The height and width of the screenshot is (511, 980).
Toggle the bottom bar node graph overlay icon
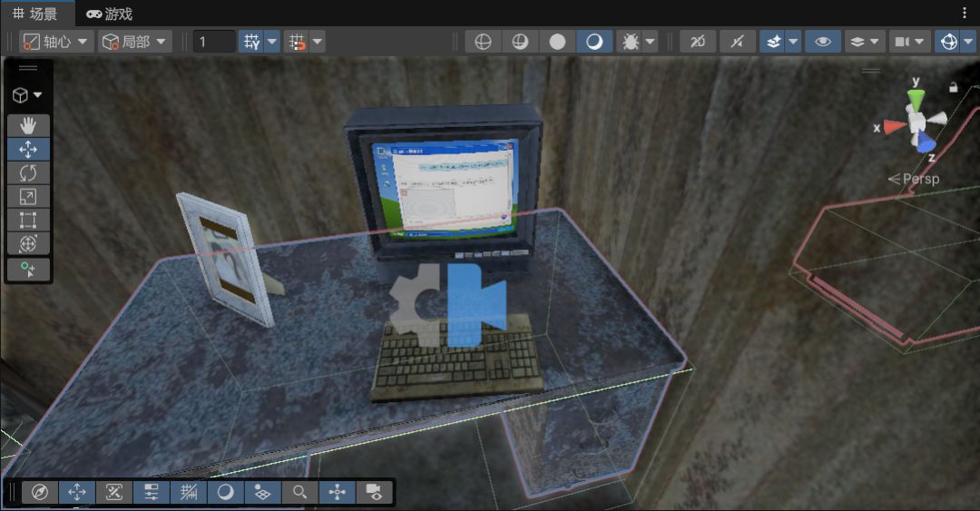pyautogui.click(x=337, y=493)
